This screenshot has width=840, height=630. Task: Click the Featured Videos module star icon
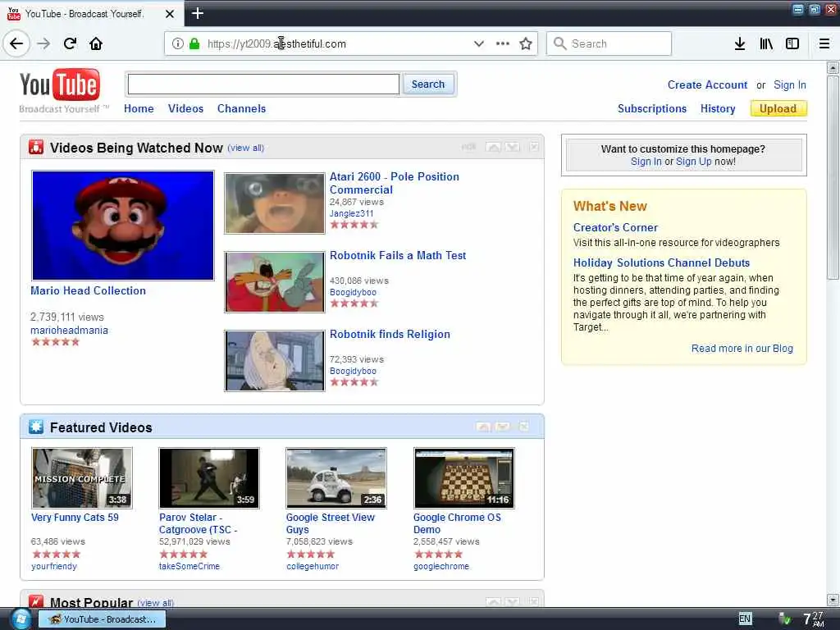pos(36,427)
